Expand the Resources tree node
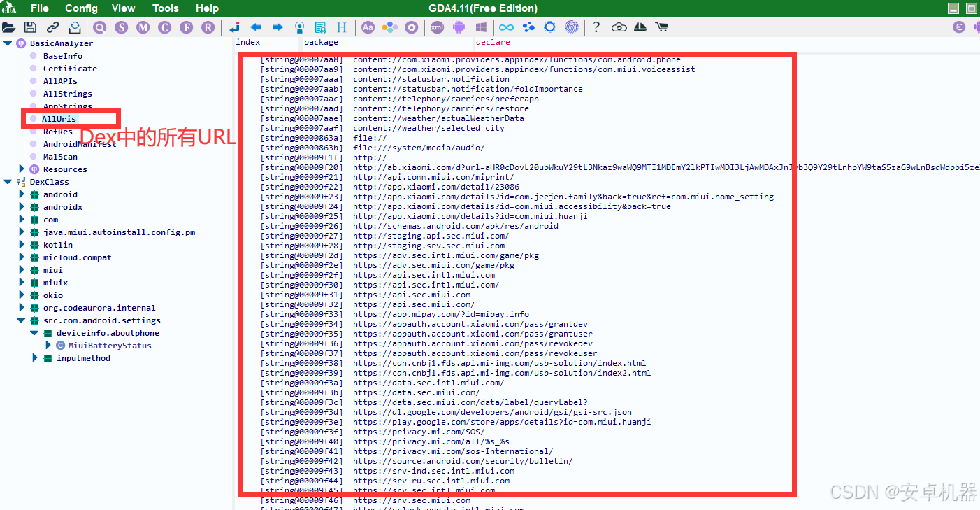Viewport: 980px width, 510px height. pyautogui.click(x=22, y=169)
